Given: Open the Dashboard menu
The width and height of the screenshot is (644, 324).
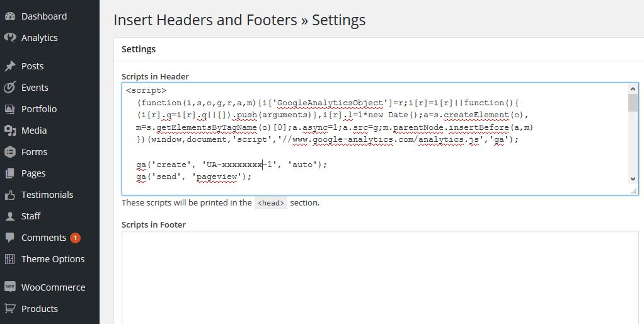Looking at the screenshot, I should tap(44, 16).
